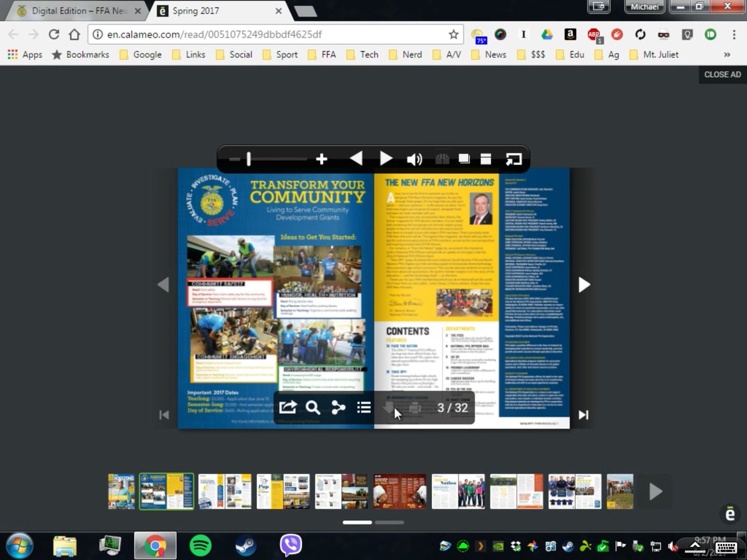
Task: Go to the browser home page
Action: (75, 34)
